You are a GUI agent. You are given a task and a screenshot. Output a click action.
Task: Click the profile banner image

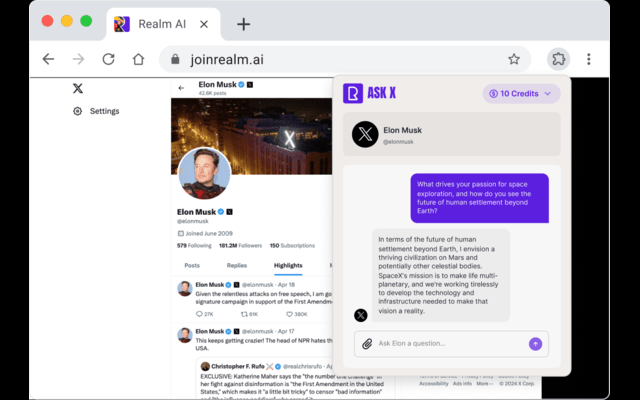click(x=251, y=136)
